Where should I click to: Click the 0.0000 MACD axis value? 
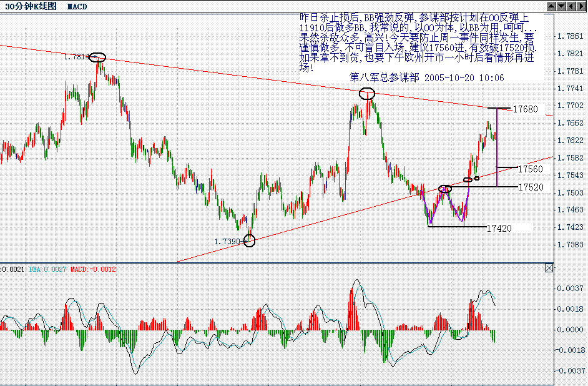(571, 330)
